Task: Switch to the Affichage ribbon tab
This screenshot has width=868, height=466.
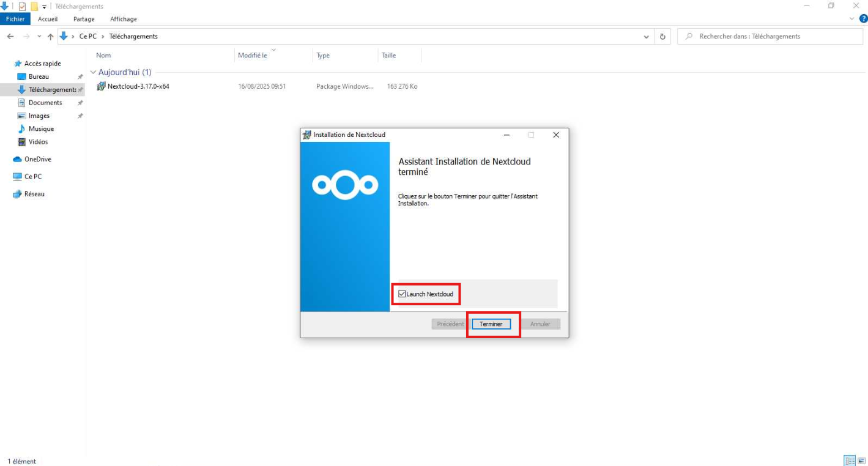Action: 124,19
